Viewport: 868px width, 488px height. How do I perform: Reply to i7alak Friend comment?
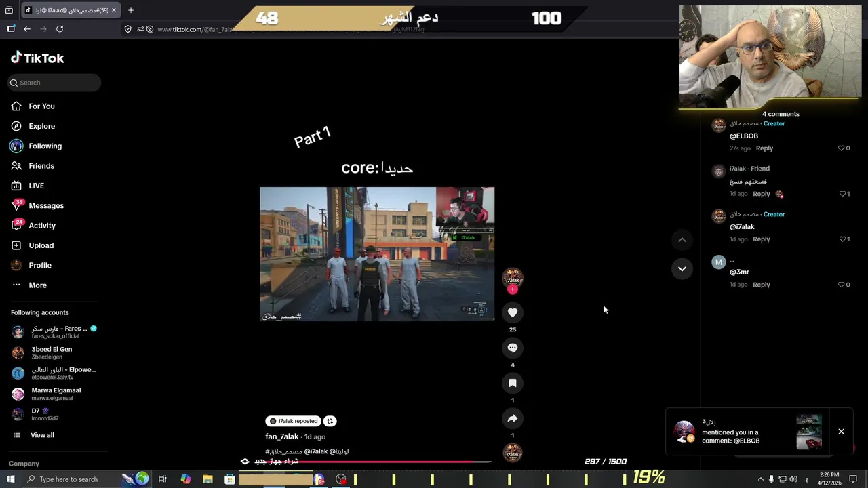tap(761, 194)
